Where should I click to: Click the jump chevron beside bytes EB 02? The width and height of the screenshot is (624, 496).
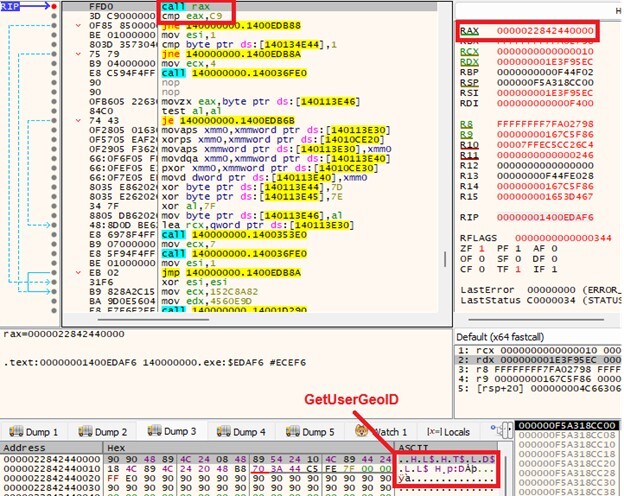pos(78,273)
